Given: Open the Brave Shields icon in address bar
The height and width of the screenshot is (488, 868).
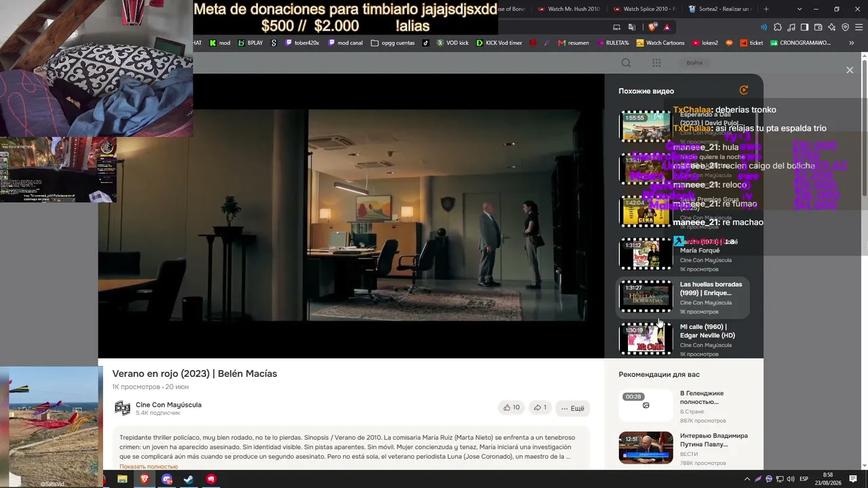Looking at the screenshot, I should click(652, 27).
